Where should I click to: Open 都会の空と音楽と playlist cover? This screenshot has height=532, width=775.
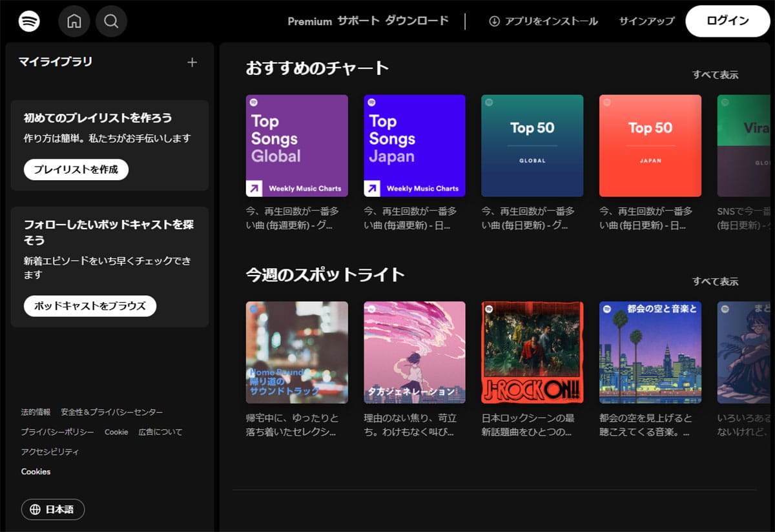coord(650,353)
